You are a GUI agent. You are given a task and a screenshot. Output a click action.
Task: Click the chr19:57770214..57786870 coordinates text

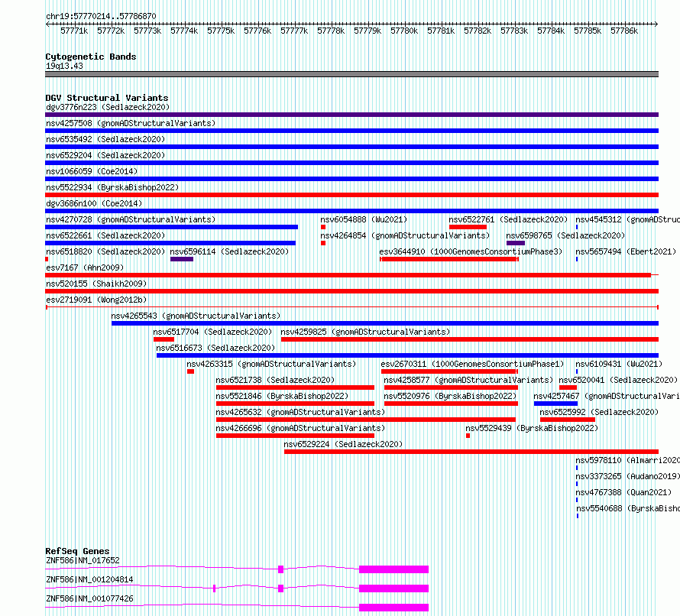coord(101,16)
